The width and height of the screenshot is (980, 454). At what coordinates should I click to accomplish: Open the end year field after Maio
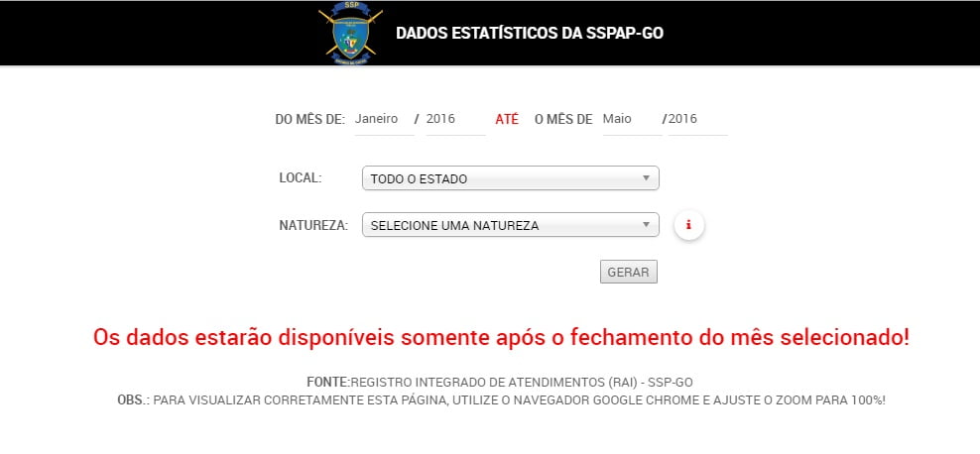[697, 119]
